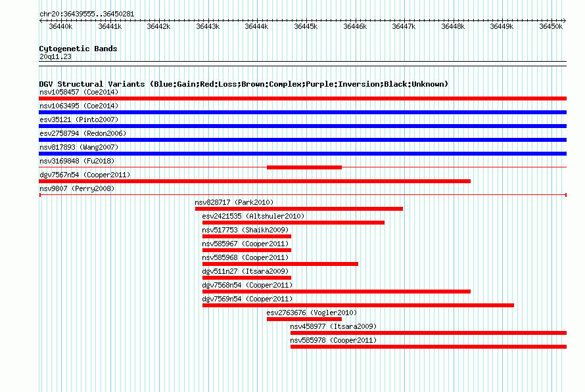Open the nsv828717 (Park2010) label
The width and height of the screenshot is (585, 392).
tap(234, 202)
